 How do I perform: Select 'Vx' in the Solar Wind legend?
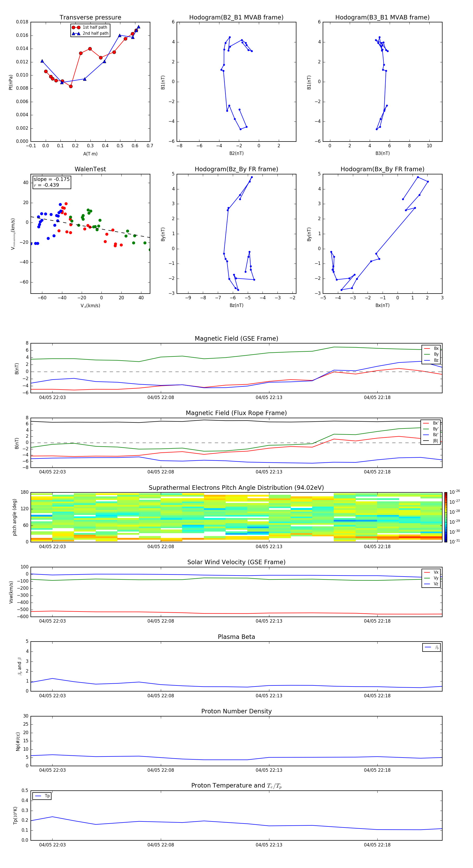click(x=431, y=572)
